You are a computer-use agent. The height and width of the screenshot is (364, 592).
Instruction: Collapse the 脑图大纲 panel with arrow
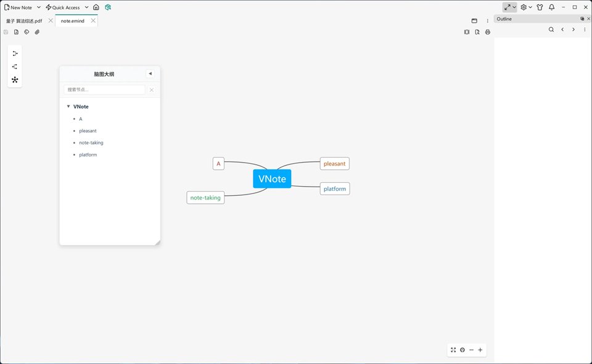tap(150, 73)
